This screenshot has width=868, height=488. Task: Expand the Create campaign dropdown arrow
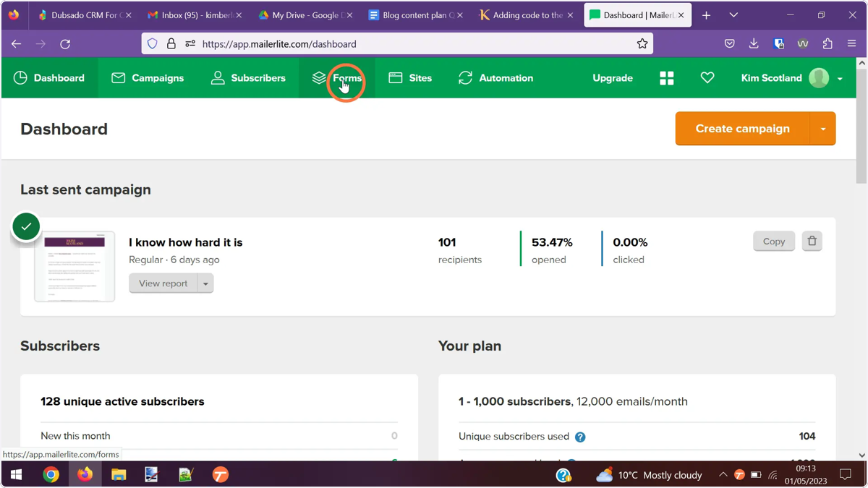click(x=823, y=129)
